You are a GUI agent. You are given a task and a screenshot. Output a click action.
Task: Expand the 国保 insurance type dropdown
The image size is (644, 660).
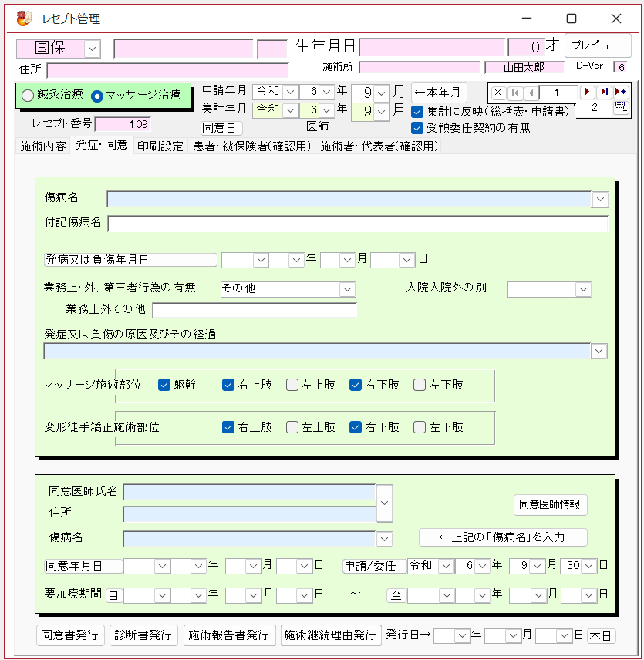pyautogui.click(x=92, y=49)
